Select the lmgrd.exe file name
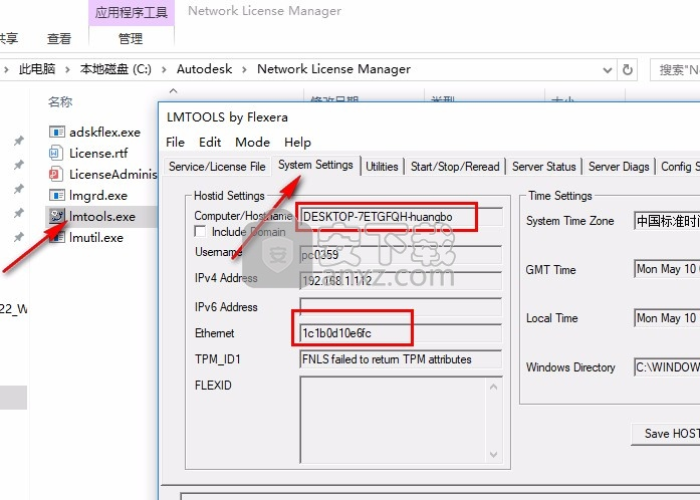Image resolution: width=700 pixels, height=500 pixels. [98, 196]
